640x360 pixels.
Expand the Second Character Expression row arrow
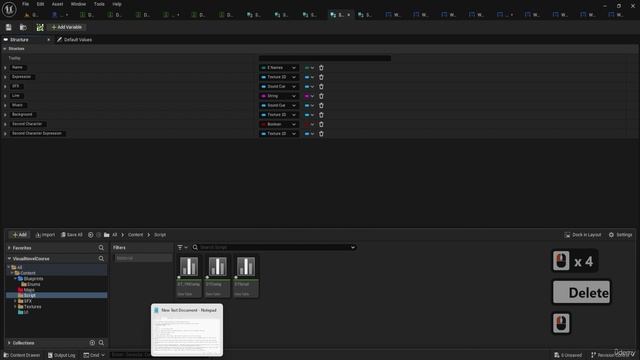[x=5, y=134]
